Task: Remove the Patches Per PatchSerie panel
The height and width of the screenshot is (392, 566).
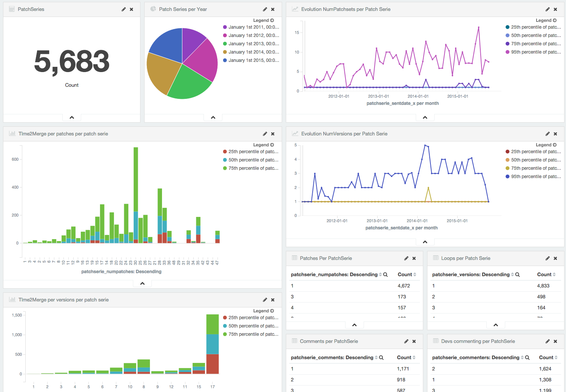Action: pyautogui.click(x=414, y=258)
